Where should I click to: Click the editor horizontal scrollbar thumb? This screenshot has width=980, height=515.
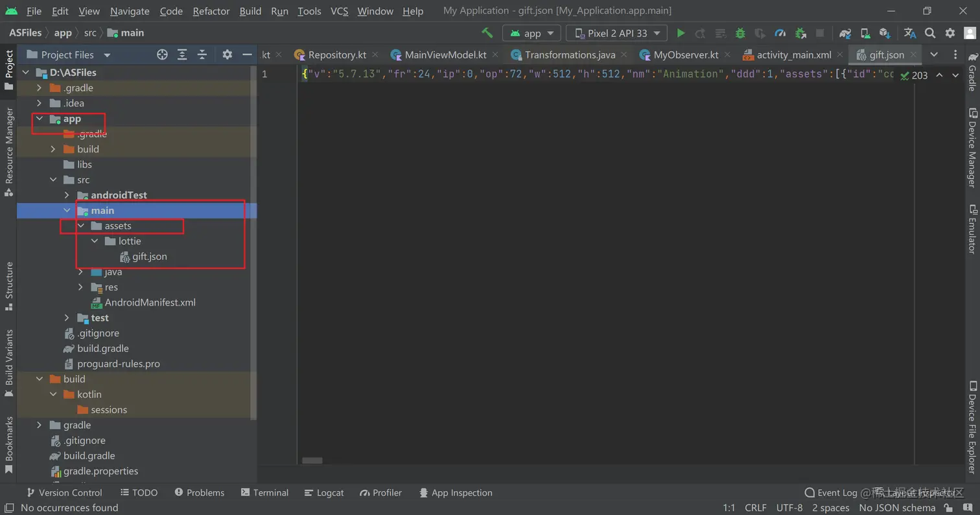click(x=312, y=461)
